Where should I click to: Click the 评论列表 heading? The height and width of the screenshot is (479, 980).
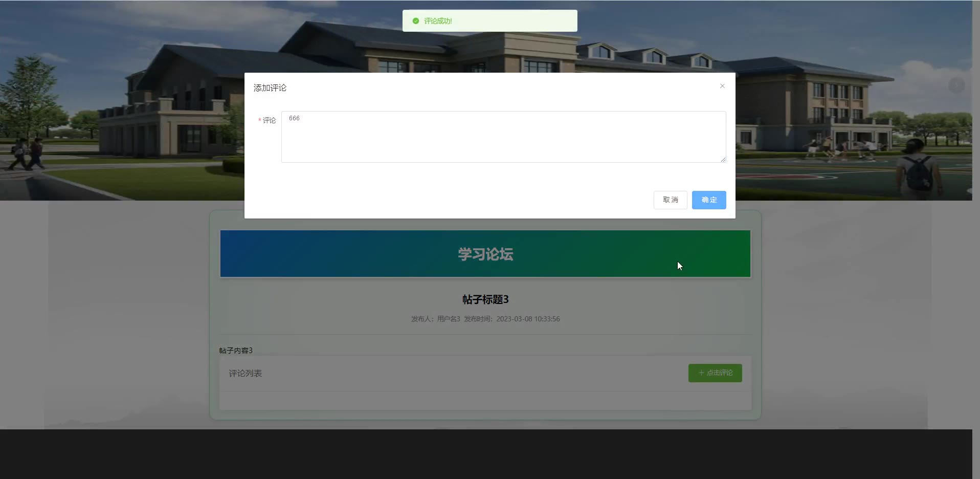(246, 374)
